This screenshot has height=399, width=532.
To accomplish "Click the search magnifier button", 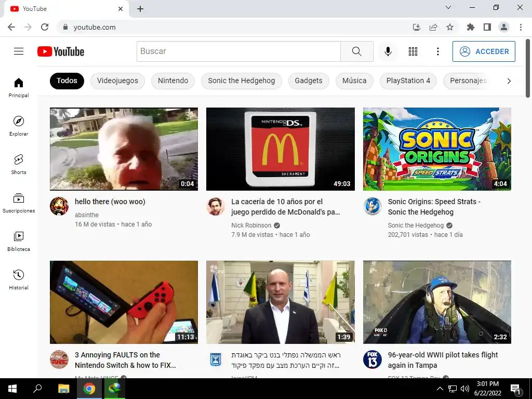I will tap(356, 51).
